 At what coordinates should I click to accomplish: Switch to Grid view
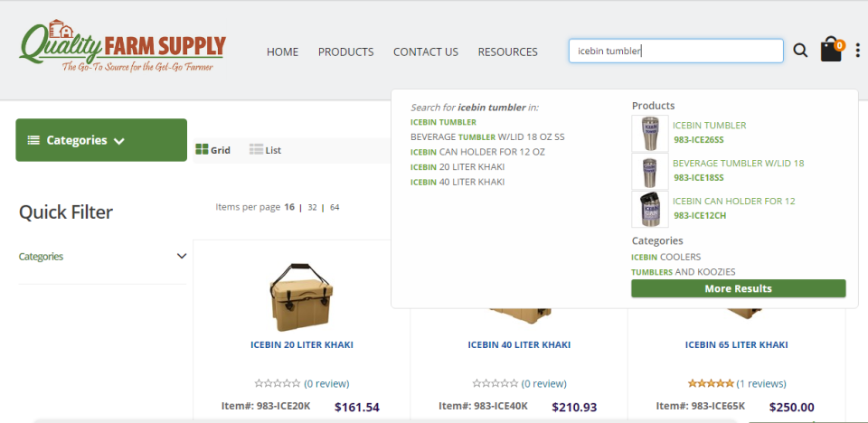[x=213, y=150]
